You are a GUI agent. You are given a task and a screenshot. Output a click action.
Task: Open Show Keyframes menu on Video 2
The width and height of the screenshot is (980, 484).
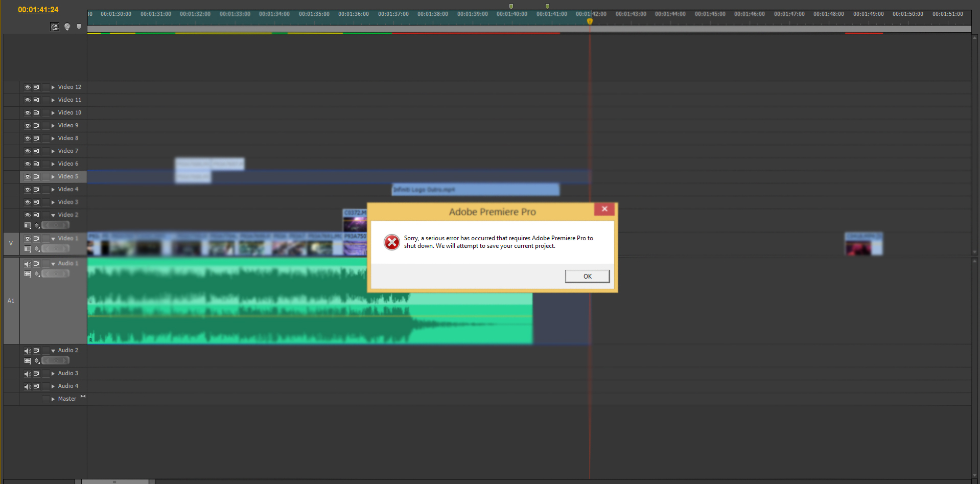coord(37,225)
